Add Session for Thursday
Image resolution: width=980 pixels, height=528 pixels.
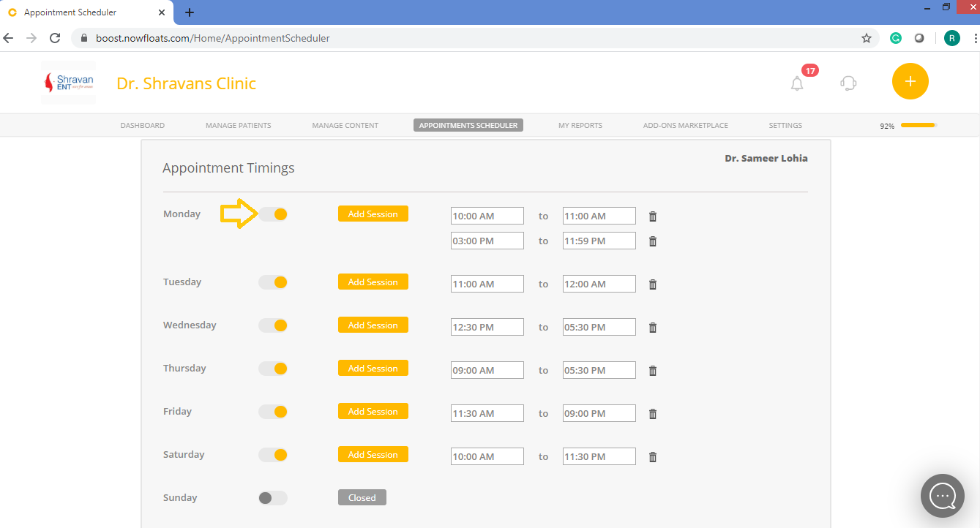[373, 368]
